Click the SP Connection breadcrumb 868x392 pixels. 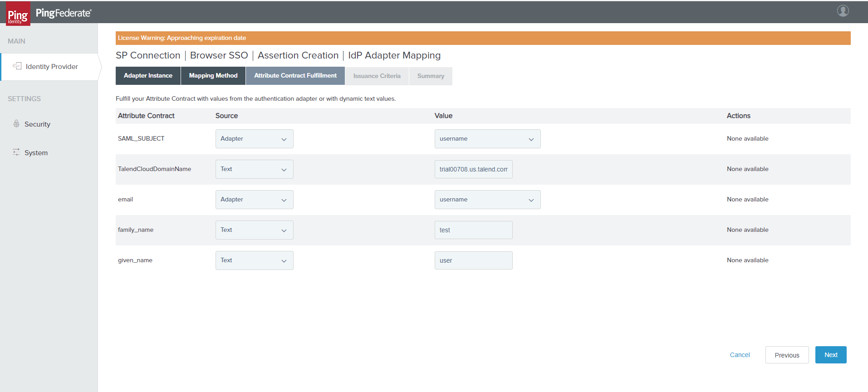[x=148, y=55]
